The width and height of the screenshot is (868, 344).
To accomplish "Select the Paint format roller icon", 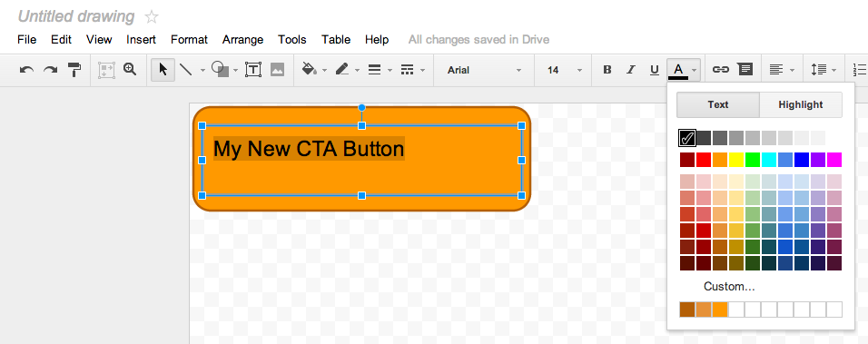I will pyautogui.click(x=74, y=70).
